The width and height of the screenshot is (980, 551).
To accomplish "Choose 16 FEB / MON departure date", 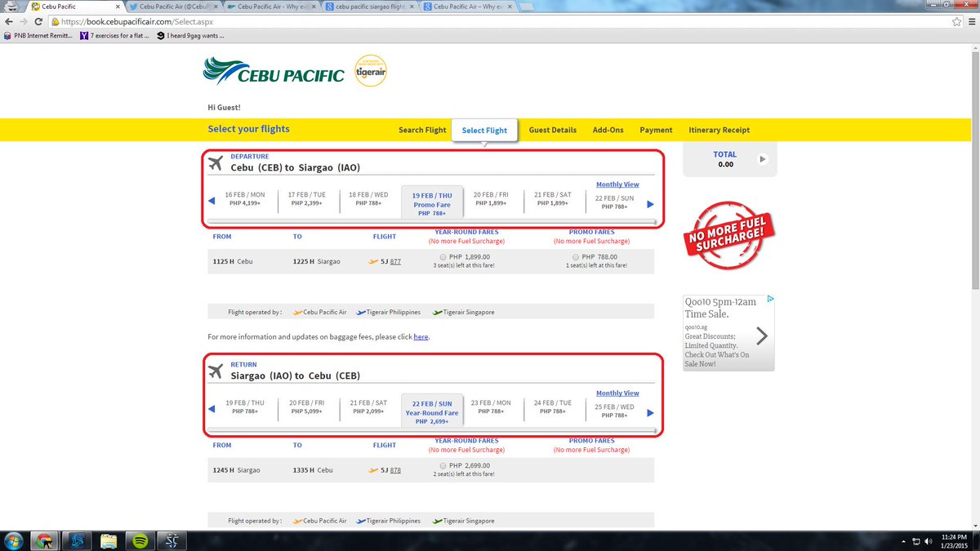I will pyautogui.click(x=245, y=199).
